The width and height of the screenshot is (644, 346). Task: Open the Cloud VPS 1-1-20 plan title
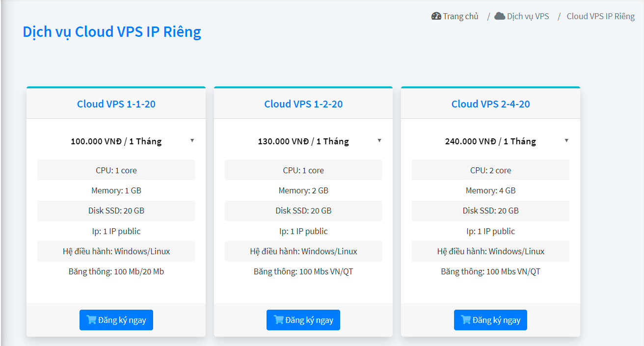click(116, 104)
